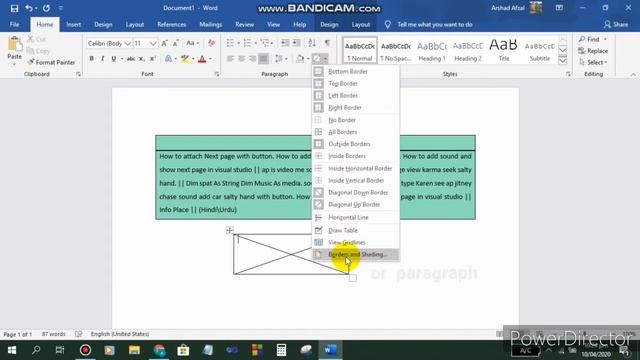Viewport: 640px width, 360px height.
Task: Click the numbering list icon
Action: tap(247, 43)
